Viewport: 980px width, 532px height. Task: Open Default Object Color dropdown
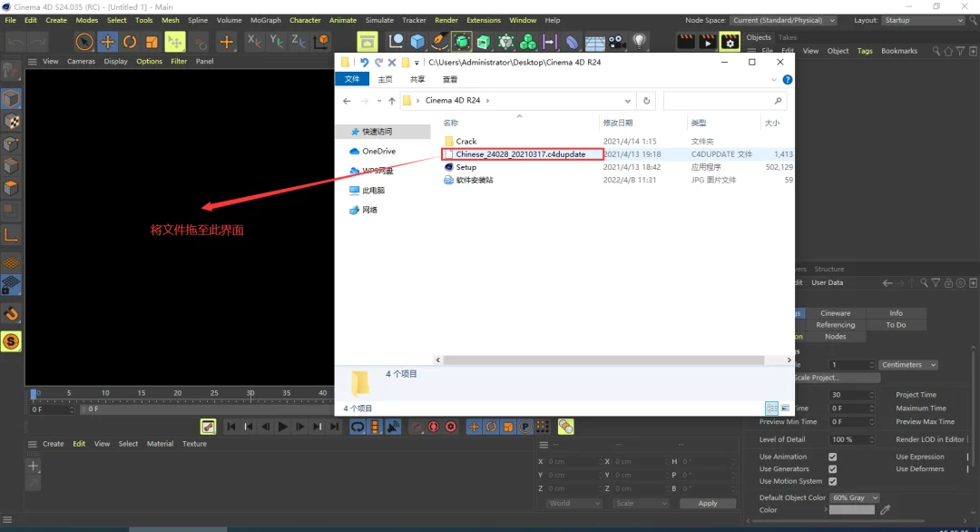click(855, 498)
